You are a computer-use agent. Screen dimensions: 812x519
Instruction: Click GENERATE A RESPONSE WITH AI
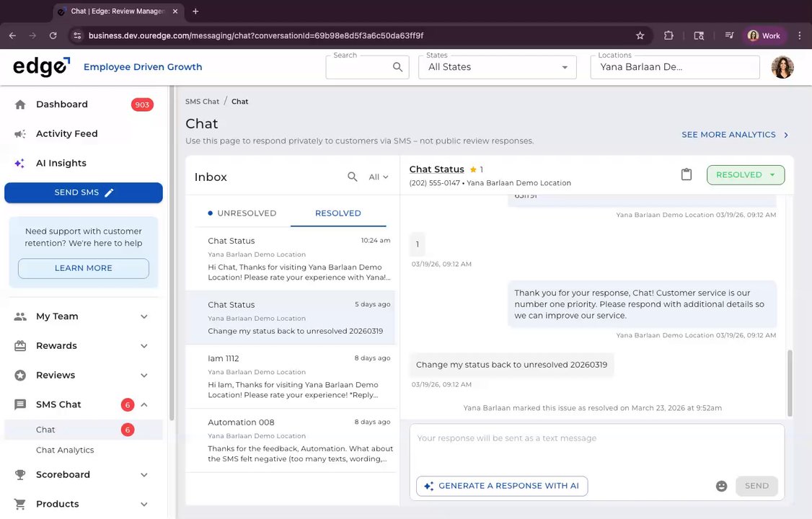pyautogui.click(x=502, y=486)
